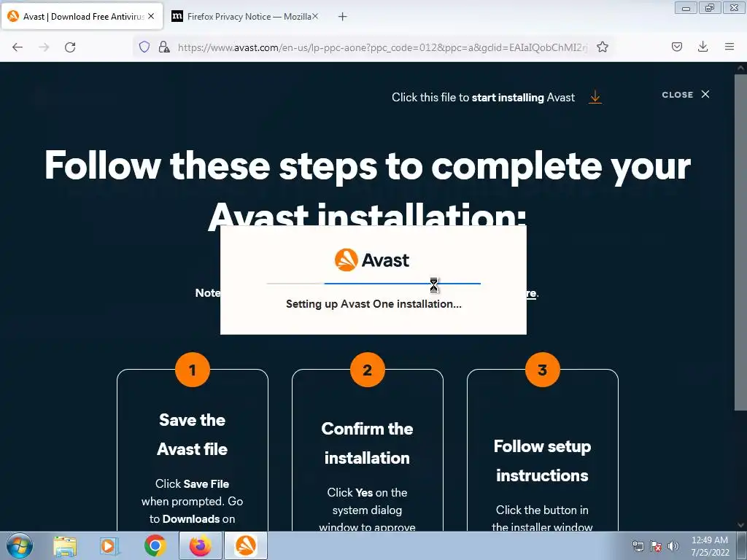The height and width of the screenshot is (560, 747).
Task: Bookmark this page with the star
Action: click(x=602, y=47)
